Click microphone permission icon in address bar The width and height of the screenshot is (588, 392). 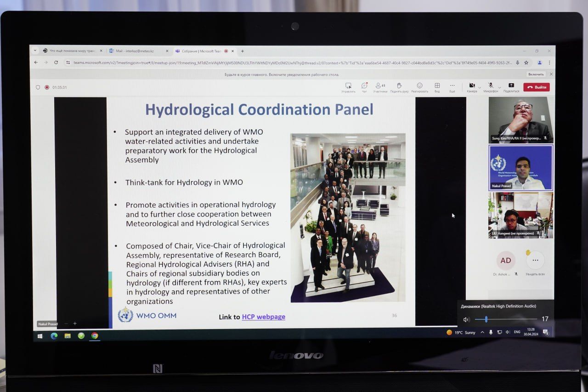[x=518, y=62]
